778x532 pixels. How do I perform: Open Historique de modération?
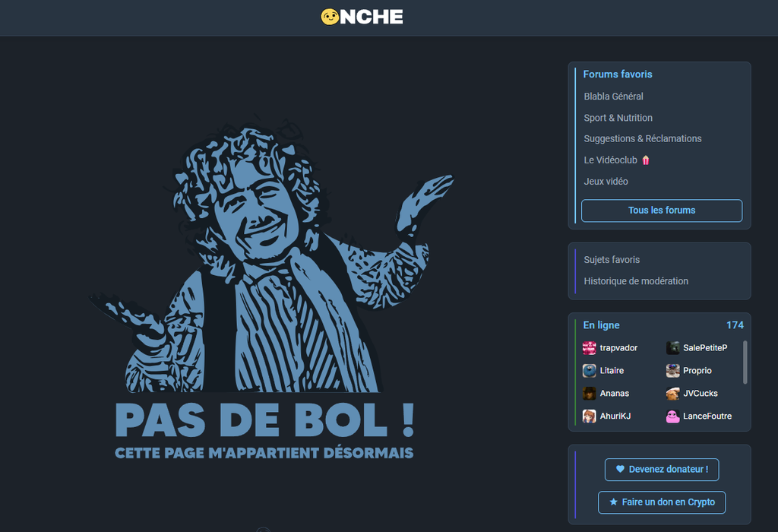(636, 281)
